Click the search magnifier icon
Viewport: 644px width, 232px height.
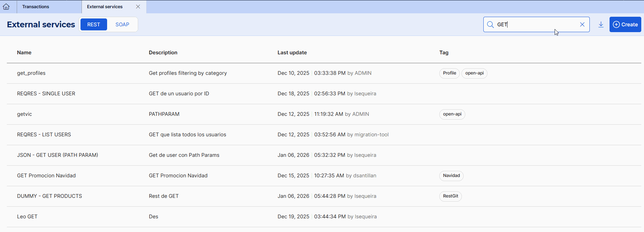[x=490, y=25]
